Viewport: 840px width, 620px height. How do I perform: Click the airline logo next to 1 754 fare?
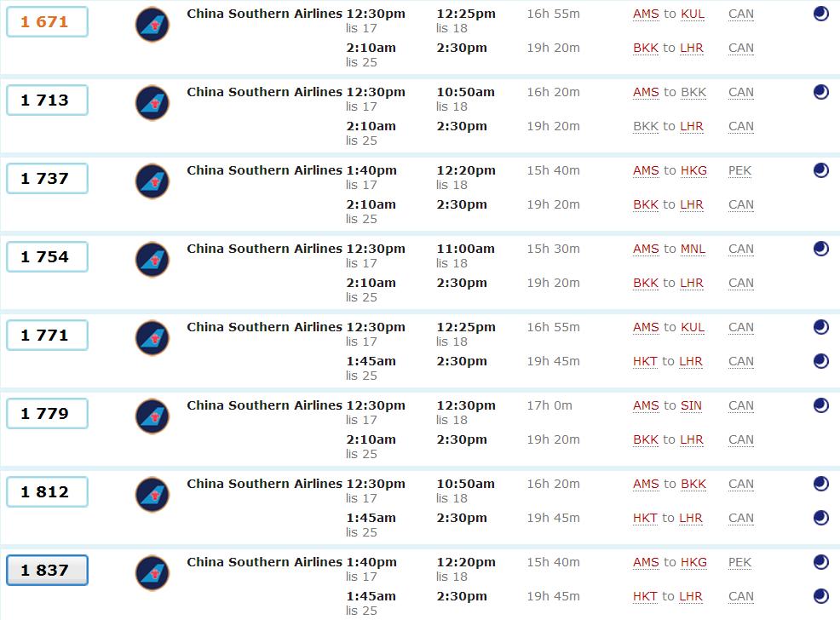point(152,260)
